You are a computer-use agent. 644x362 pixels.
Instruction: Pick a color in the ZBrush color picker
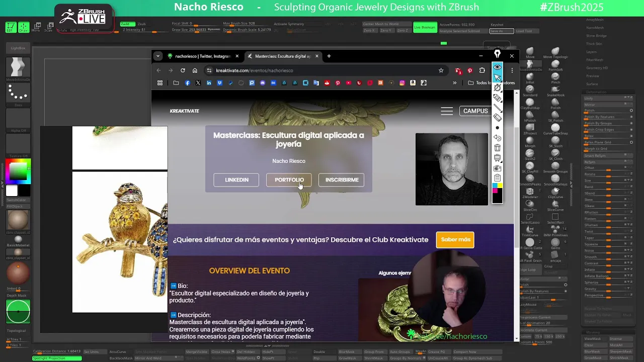18,172
